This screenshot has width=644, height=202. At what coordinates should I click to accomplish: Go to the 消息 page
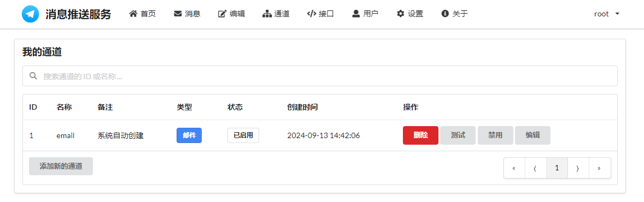187,14
